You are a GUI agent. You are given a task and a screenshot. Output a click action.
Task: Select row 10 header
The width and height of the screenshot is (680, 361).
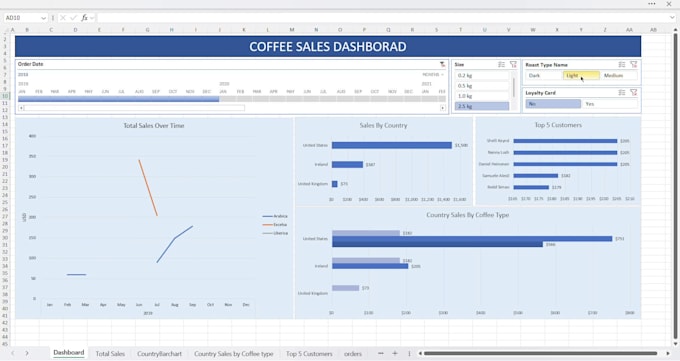pos(5,96)
